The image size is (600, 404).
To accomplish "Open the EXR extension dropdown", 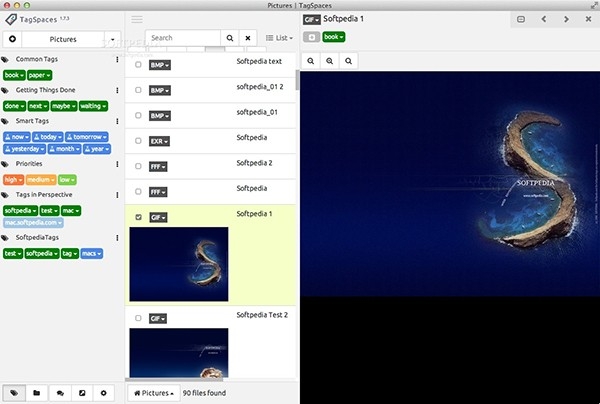I will pyautogui.click(x=159, y=141).
